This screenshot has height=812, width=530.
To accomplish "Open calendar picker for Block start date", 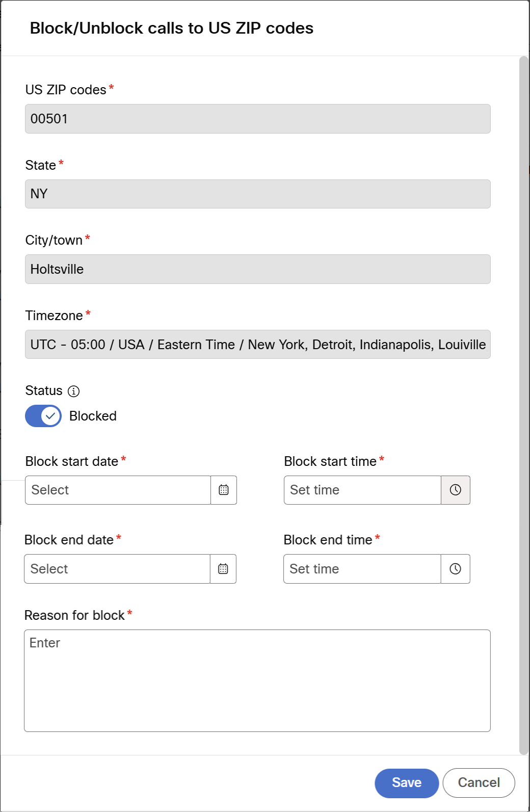I will pyautogui.click(x=224, y=490).
